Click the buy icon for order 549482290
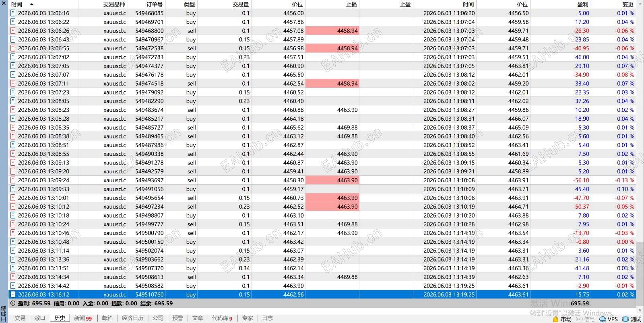Viewport: 644px width, 323px height. 12,101
